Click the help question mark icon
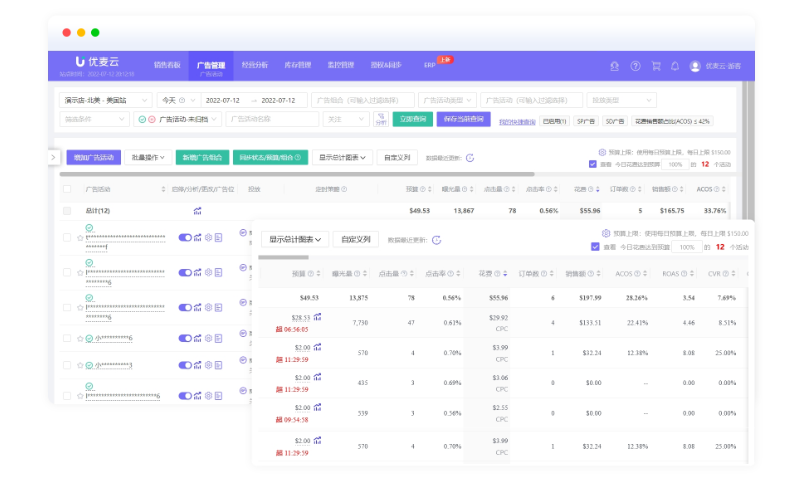805x481 pixels. click(x=635, y=66)
